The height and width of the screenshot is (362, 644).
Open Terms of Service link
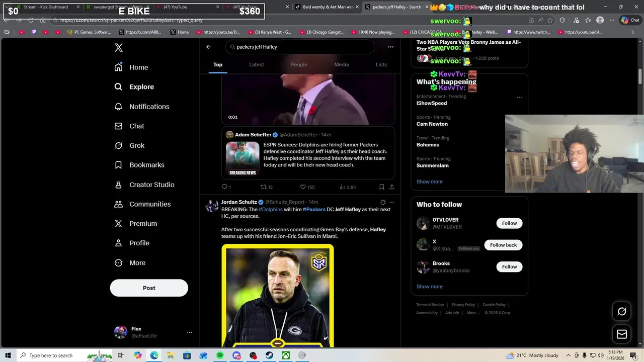pos(430,305)
